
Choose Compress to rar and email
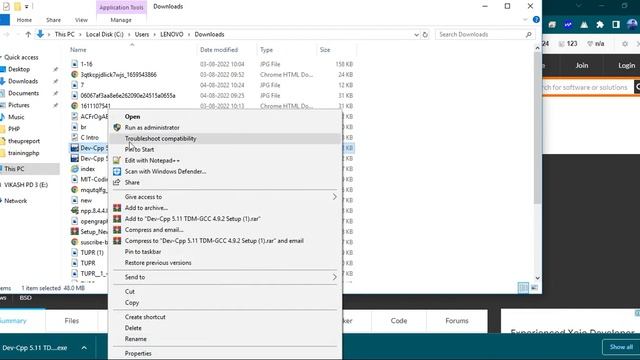(214, 241)
